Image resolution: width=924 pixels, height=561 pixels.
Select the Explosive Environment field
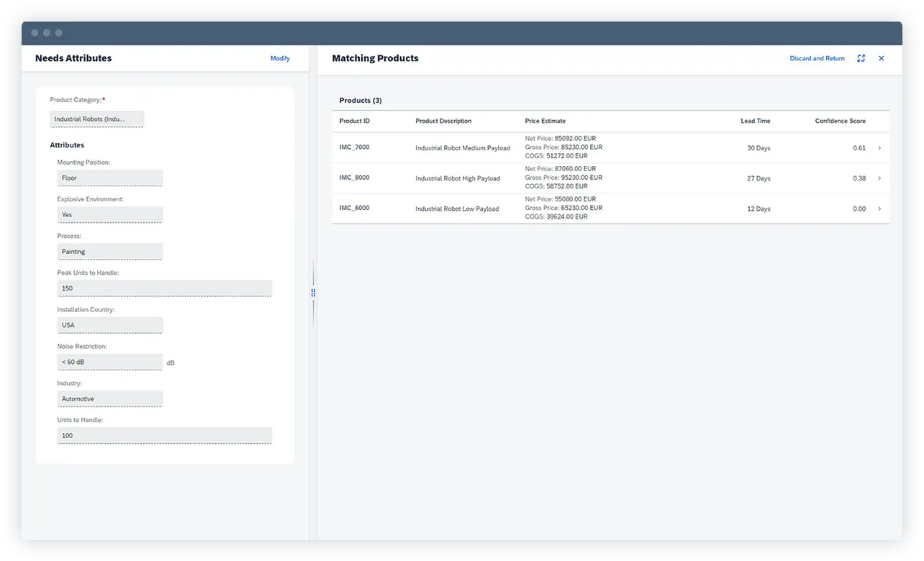109,214
